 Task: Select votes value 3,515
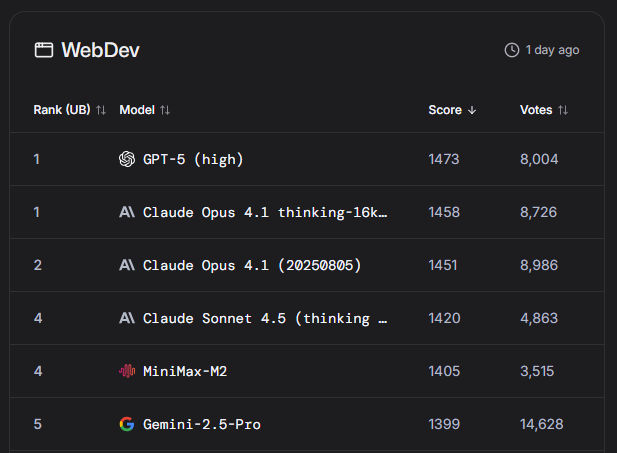pos(537,371)
